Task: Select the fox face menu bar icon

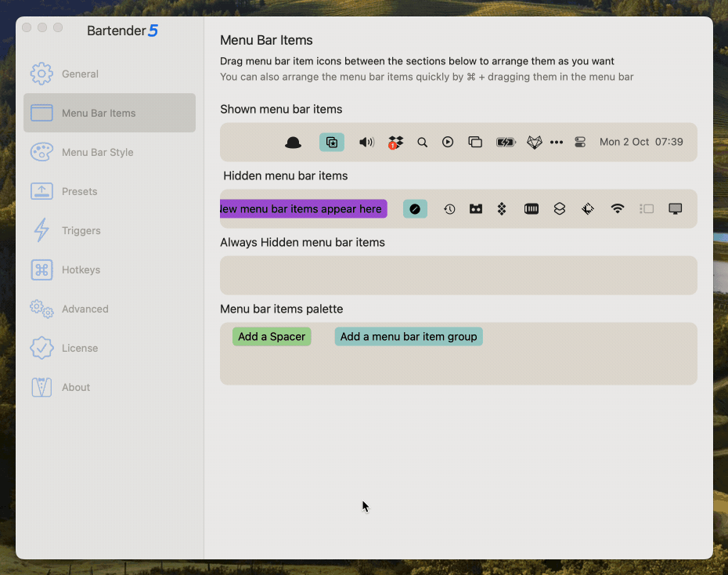Action: (534, 143)
